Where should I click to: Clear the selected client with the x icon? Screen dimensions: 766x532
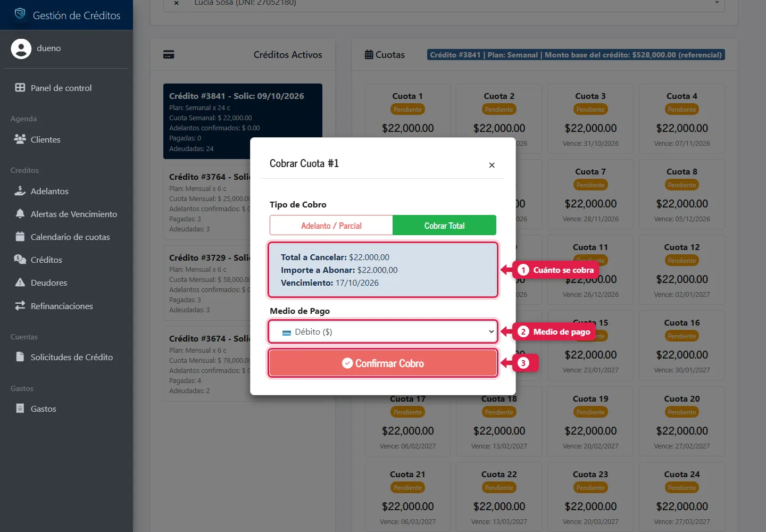(x=177, y=3)
